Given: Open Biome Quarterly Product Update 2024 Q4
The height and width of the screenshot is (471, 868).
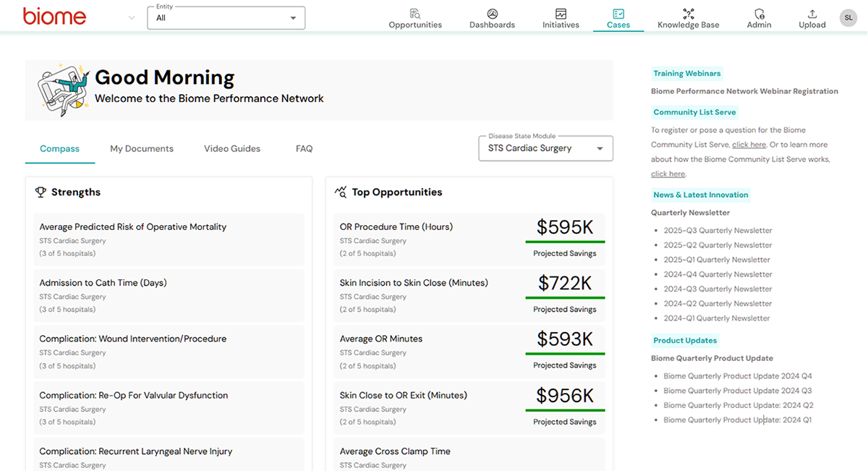Looking at the screenshot, I should [x=737, y=376].
